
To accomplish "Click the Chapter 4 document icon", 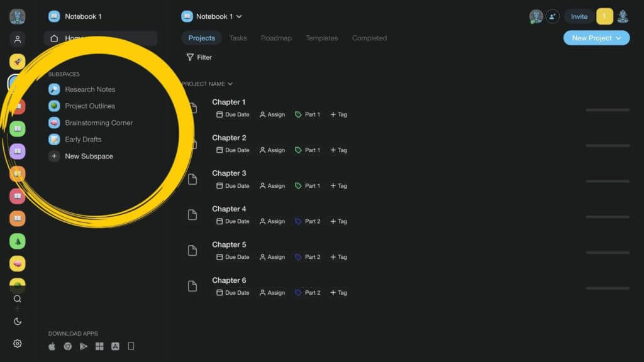I will (x=192, y=215).
